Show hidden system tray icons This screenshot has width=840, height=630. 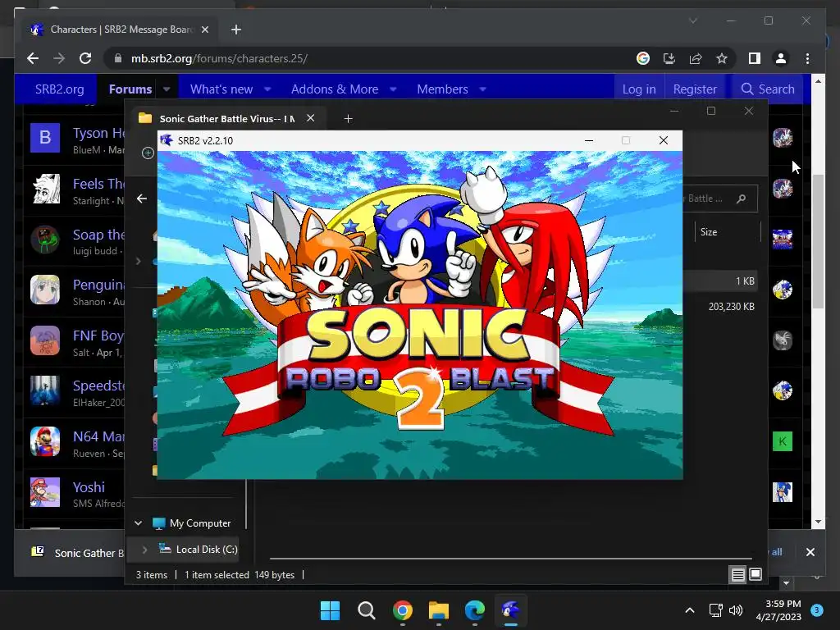(x=690, y=610)
